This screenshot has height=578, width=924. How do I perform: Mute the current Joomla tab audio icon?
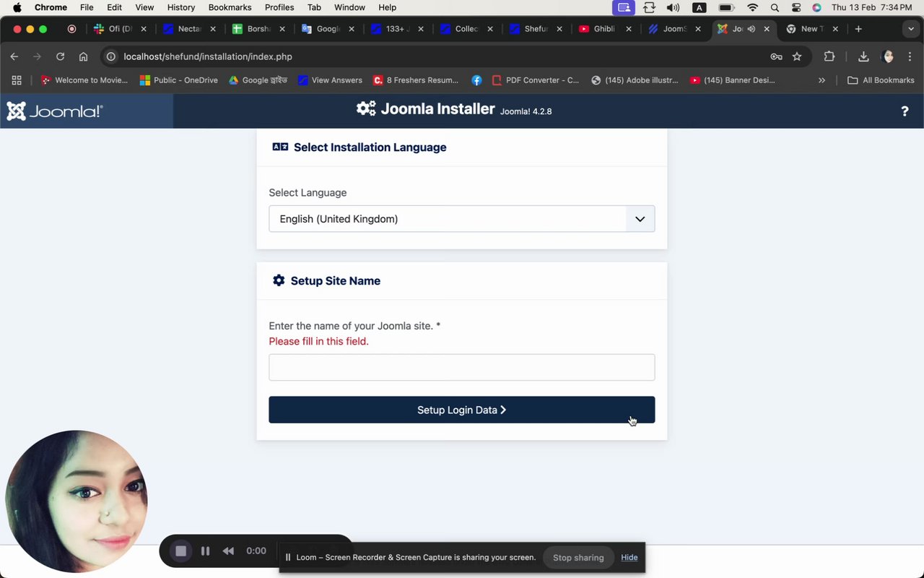pos(751,29)
